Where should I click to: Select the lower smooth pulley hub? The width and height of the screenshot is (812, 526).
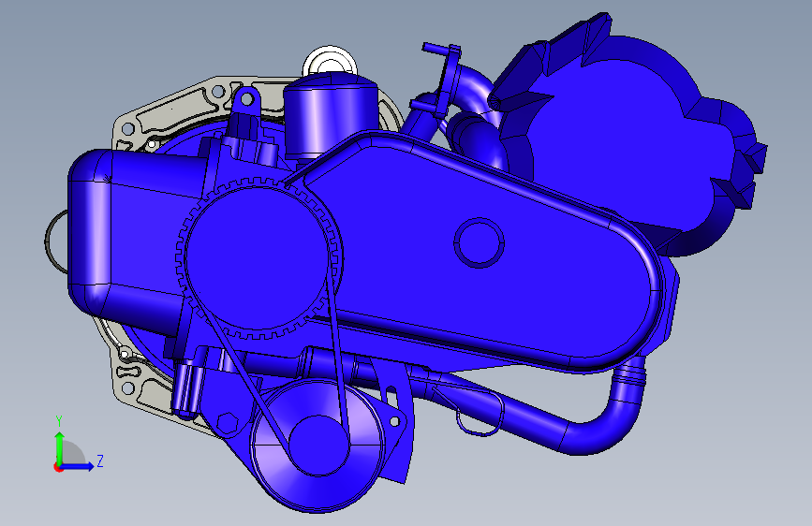click(318, 446)
